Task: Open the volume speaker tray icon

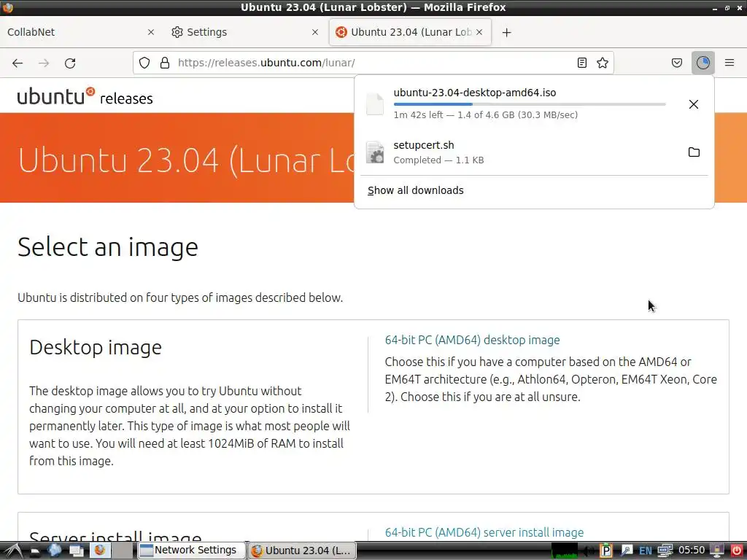Action: tap(589, 551)
